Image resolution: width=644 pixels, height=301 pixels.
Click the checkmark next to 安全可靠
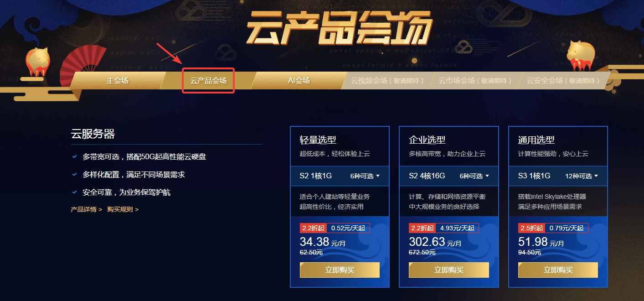click(74, 192)
